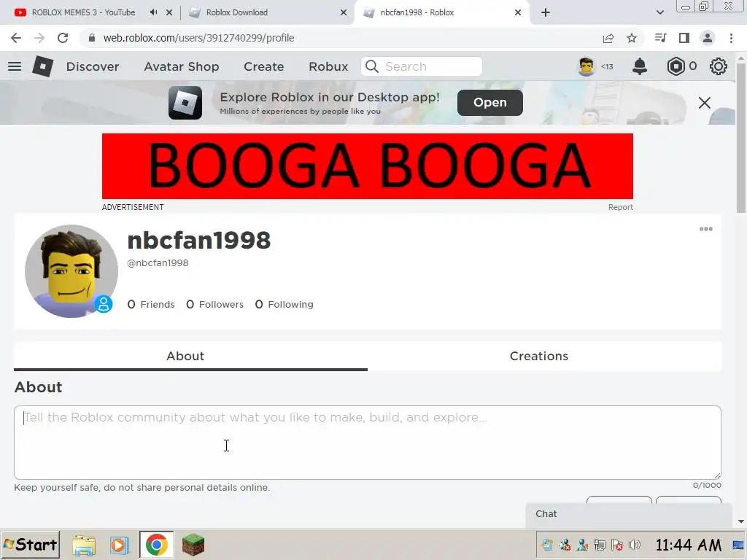Image resolution: width=747 pixels, height=560 pixels.
Task: View the 0 Following list
Action: click(x=284, y=304)
